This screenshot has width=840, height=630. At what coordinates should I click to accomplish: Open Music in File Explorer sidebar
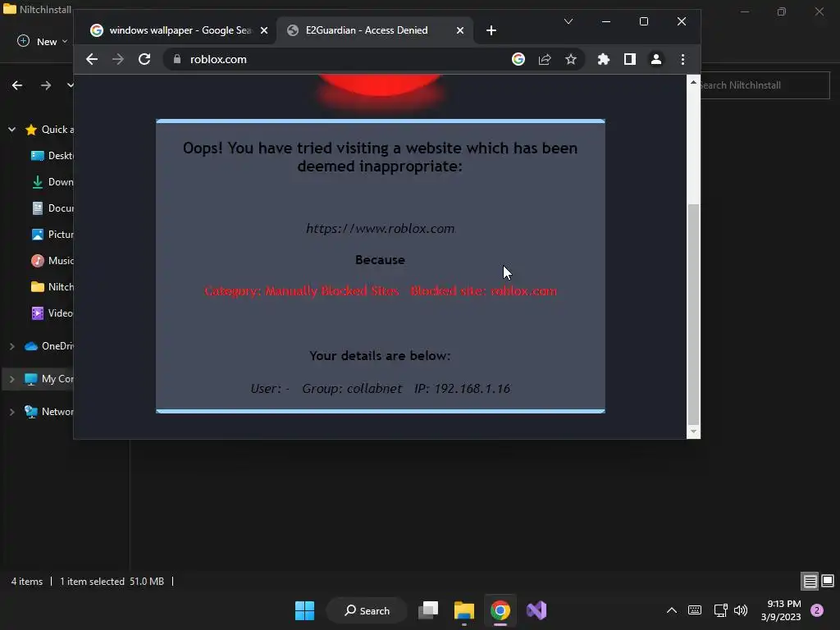[52, 261]
